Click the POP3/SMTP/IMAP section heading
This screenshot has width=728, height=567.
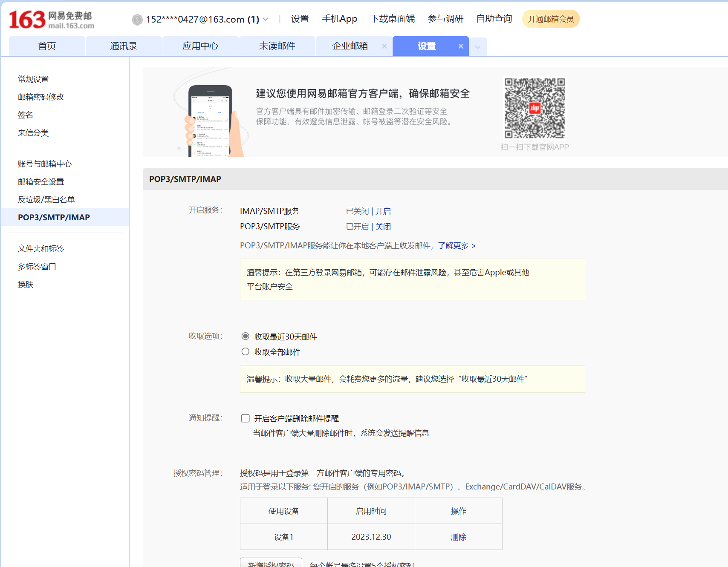pyautogui.click(x=185, y=179)
